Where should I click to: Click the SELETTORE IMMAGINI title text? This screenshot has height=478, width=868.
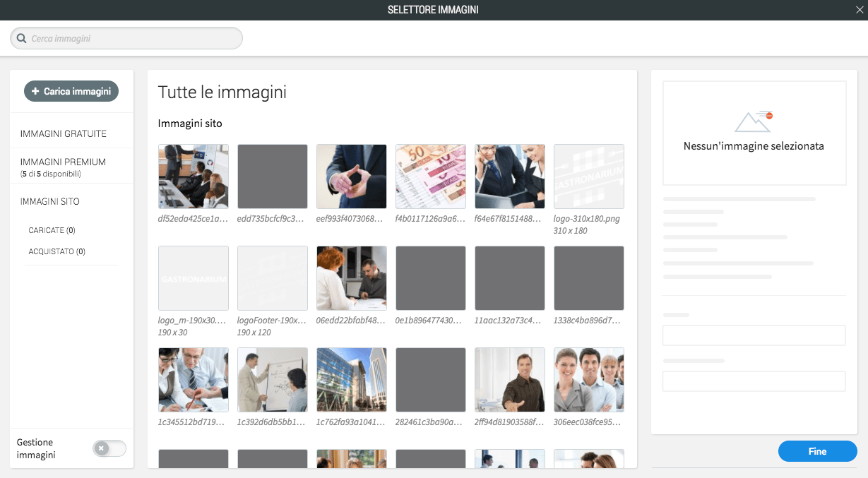point(434,10)
